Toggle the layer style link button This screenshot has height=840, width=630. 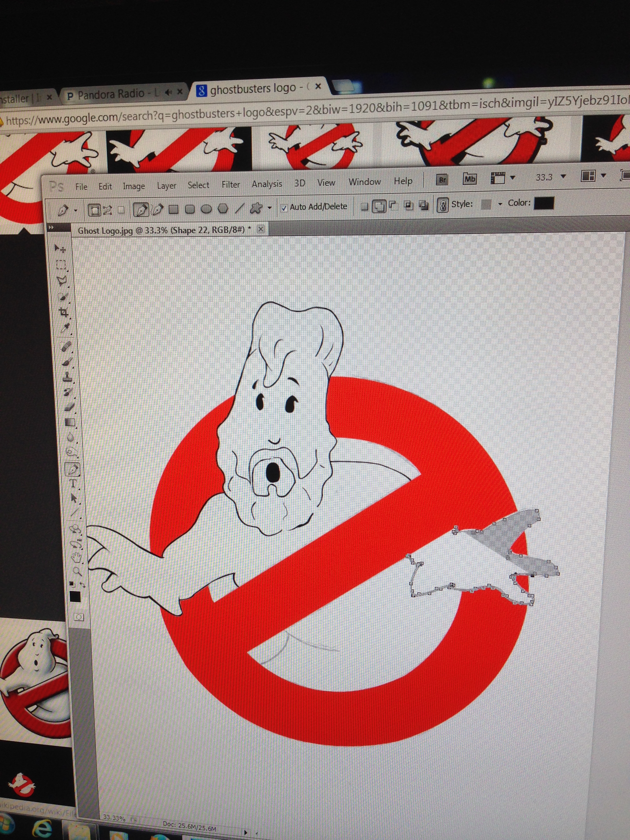click(442, 205)
